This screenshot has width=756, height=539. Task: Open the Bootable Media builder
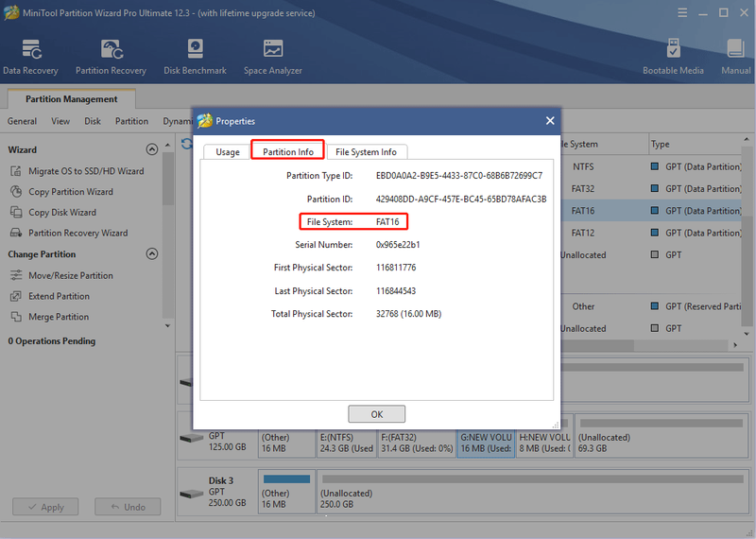pyautogui.click(x=673, y=57)
